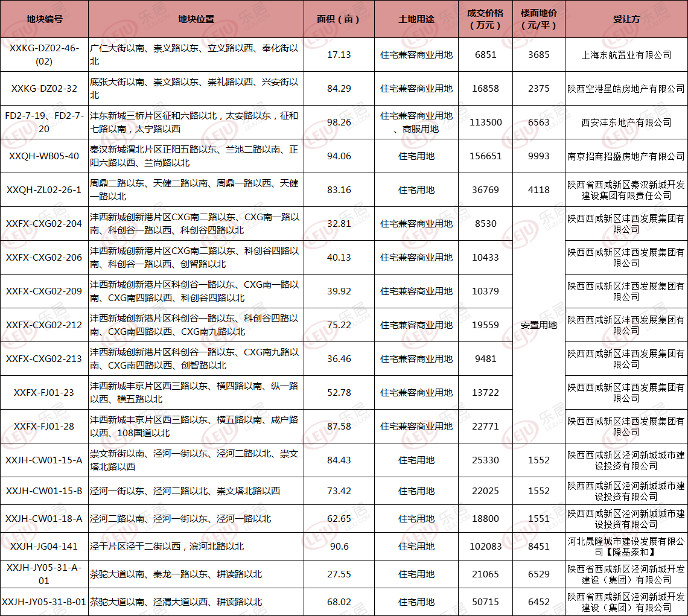Click the 面积（亩）column header
The height and width of the screenshot is (616, 688).
[x=339, y=19]
